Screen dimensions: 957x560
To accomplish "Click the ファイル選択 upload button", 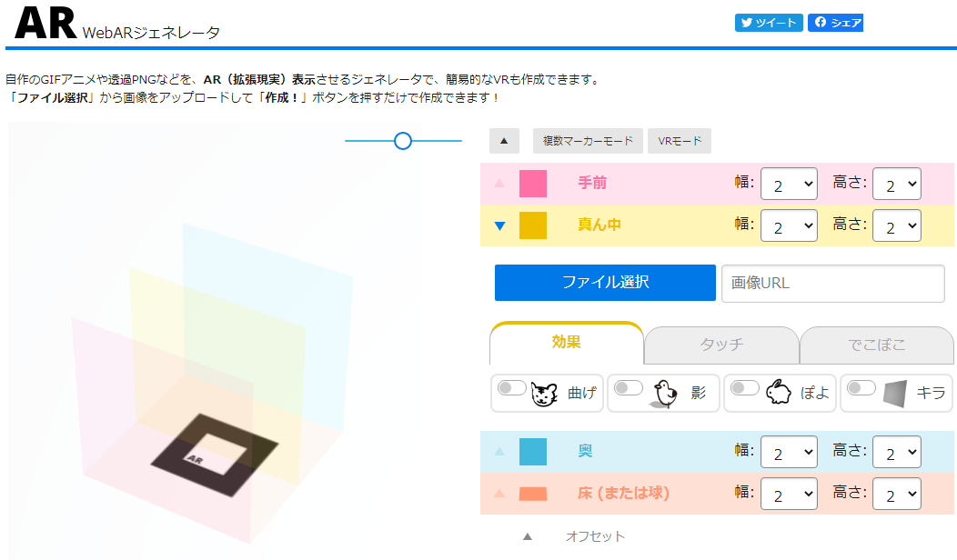I will tap(604, 283).
